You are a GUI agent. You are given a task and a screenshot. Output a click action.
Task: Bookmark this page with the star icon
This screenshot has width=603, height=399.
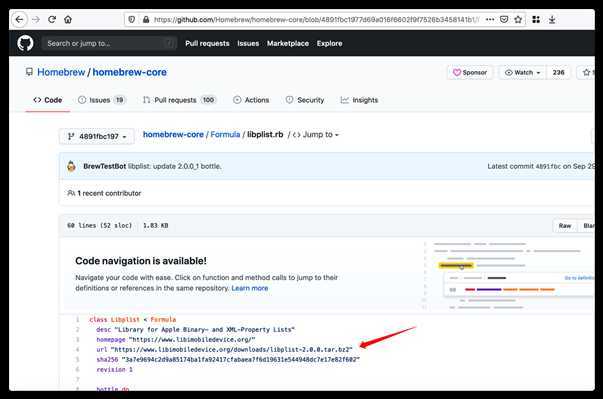518,19
